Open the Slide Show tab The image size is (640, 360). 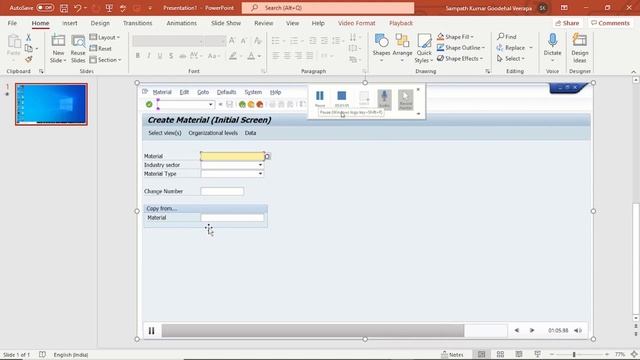coord(226,23)
